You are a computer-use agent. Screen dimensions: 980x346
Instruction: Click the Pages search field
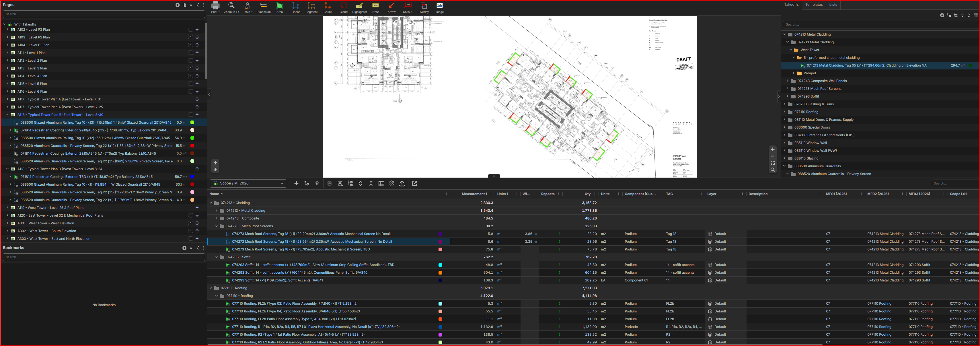tap(104, 14)
